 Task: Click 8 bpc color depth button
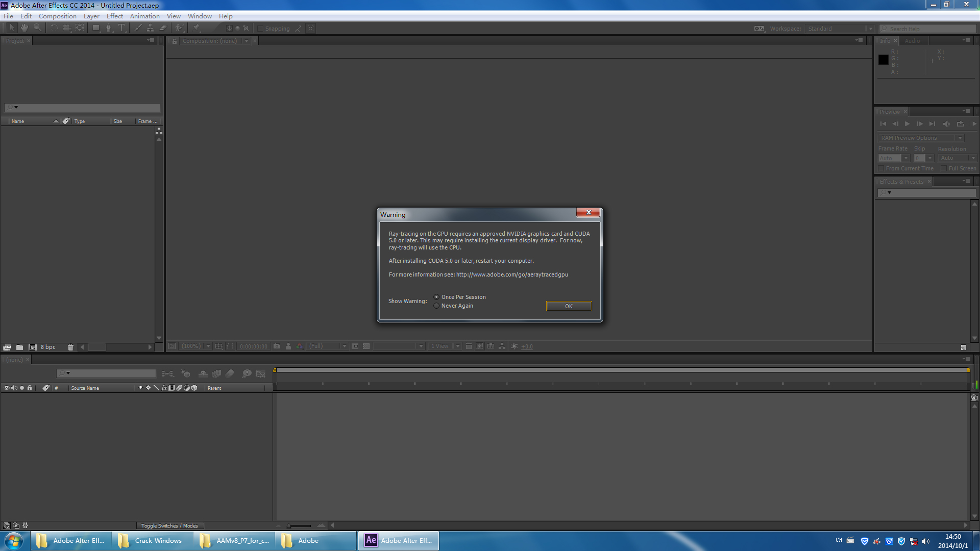(x=48, y=347)
